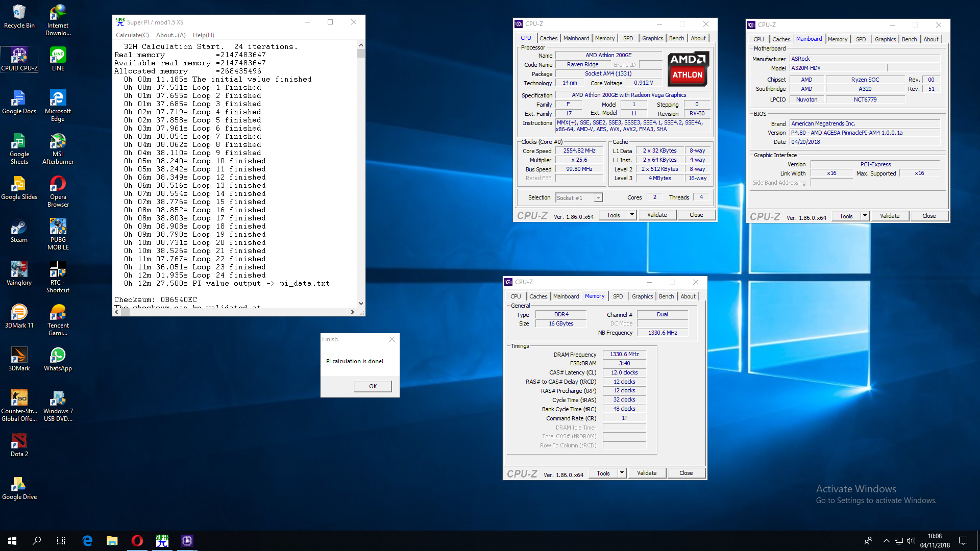
Task: Open Tencent Gaming desktop icon
Action: coord(58,320)
